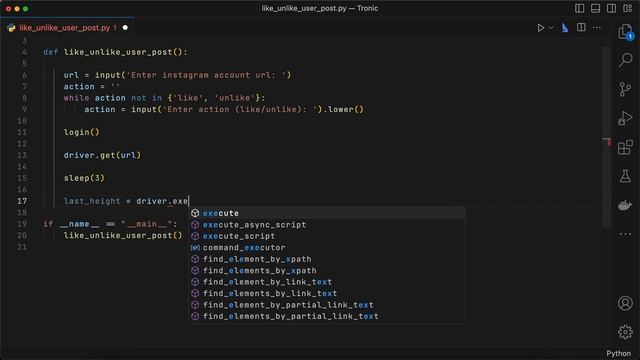Choose 'find_elements_by_xpath' suggestion
640x360 pixels.
click(x=327, y=270)
